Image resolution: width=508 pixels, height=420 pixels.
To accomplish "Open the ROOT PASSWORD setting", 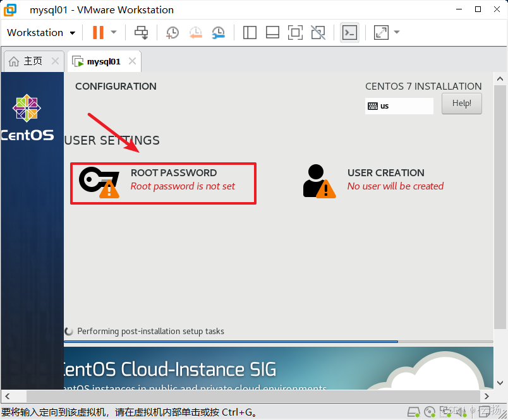I will 163,183.
